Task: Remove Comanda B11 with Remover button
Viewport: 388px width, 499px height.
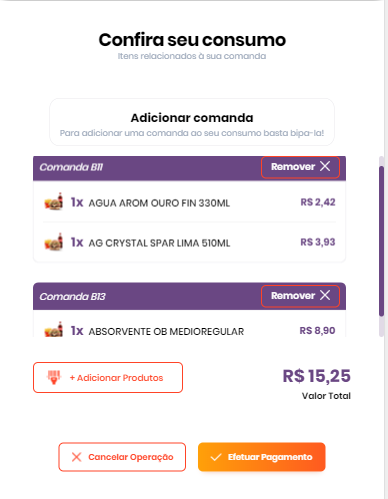Action: (300, 167)
